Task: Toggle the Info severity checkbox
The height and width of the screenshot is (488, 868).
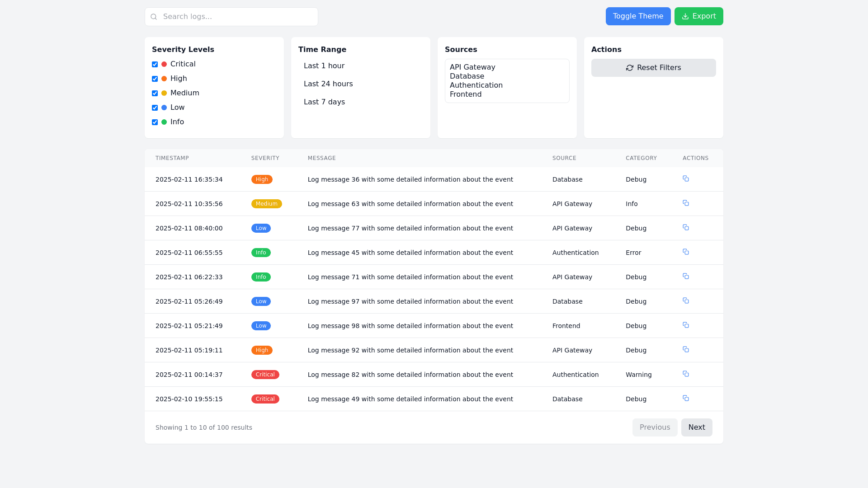Action: click(155, 122)
